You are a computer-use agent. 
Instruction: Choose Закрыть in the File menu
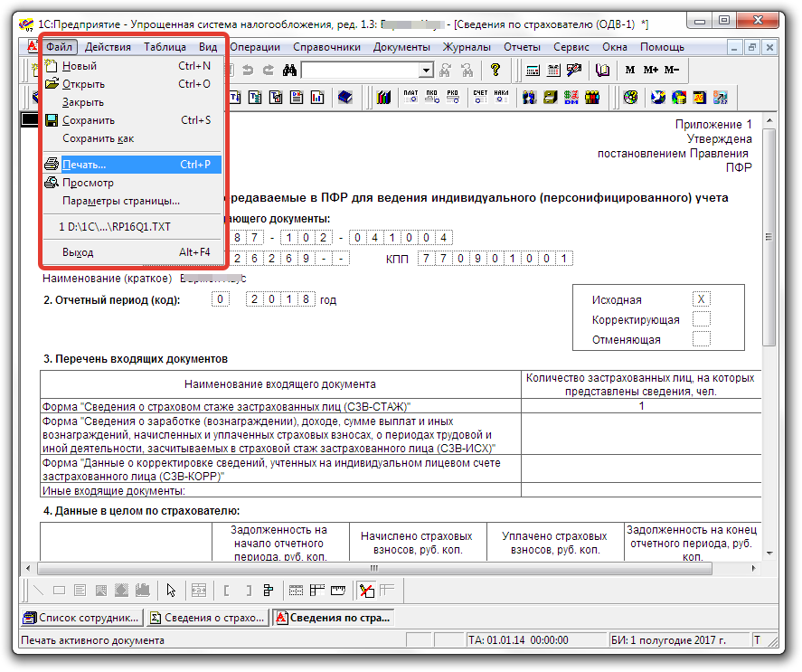133,102
